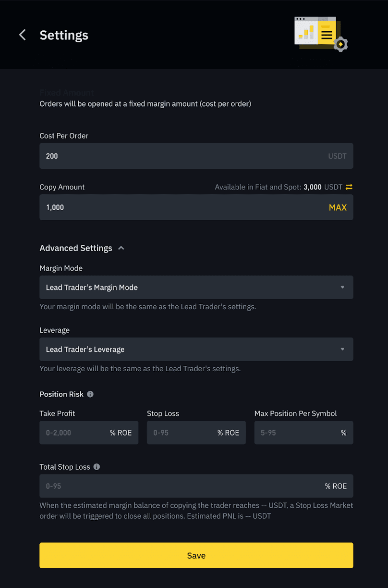Open the Leverage dropdown
This screenshot has height=588, width=388.
click(x=192, y=350)
